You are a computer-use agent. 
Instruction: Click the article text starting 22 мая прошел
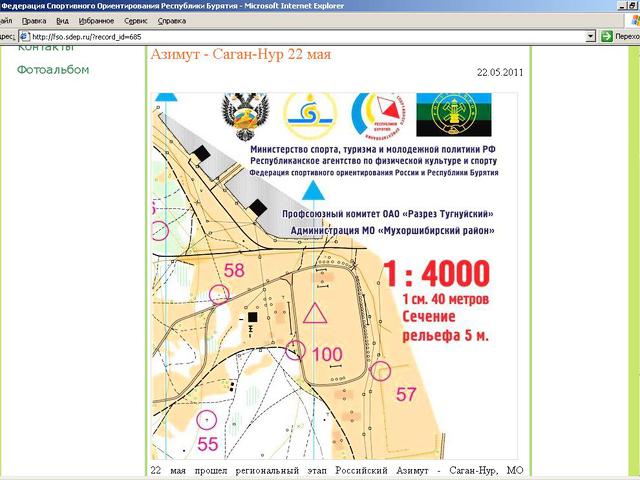coord(337,471)
